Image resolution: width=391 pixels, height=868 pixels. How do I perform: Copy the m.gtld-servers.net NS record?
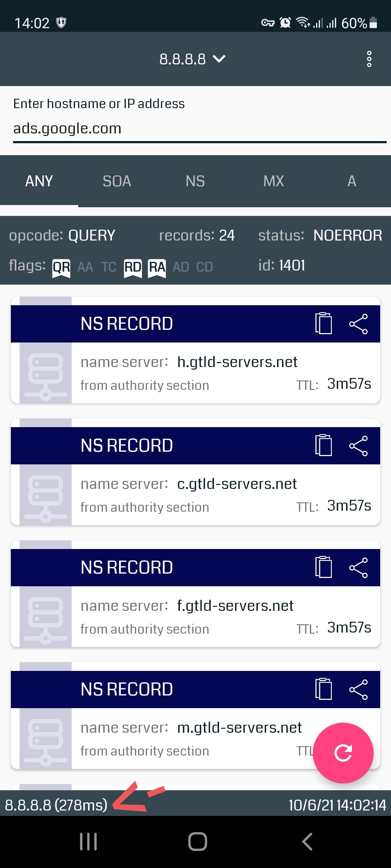pyautogui.click(x=323, y=689)
